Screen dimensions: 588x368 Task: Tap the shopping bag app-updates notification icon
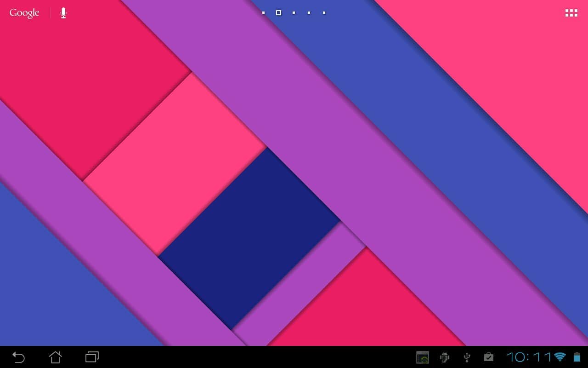click(x=489, y=357)
